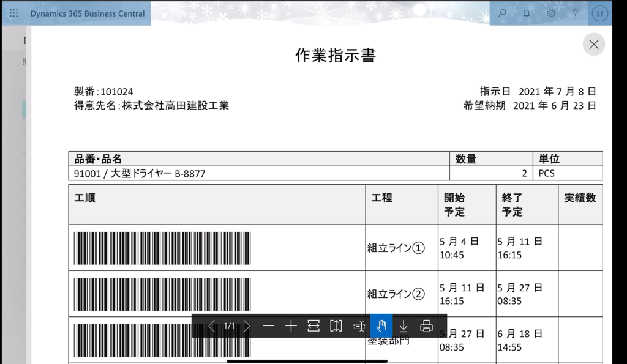
Task: Close the report preview with X button
Action: [594, 44]
